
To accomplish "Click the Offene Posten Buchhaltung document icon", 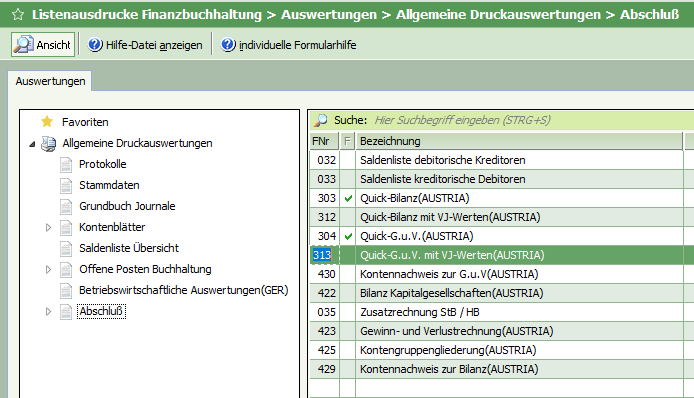I will (x=66, y=269).
